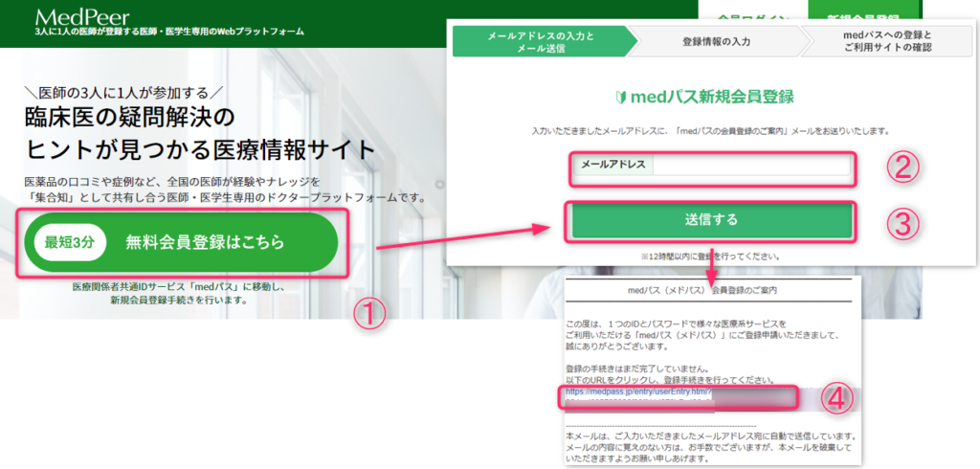
Task: Select the 登録情報の入力 step
Action: [716, 42]
